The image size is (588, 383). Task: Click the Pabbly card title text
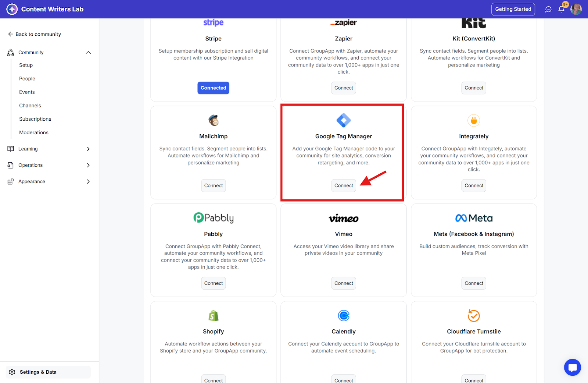pos(214,234)
